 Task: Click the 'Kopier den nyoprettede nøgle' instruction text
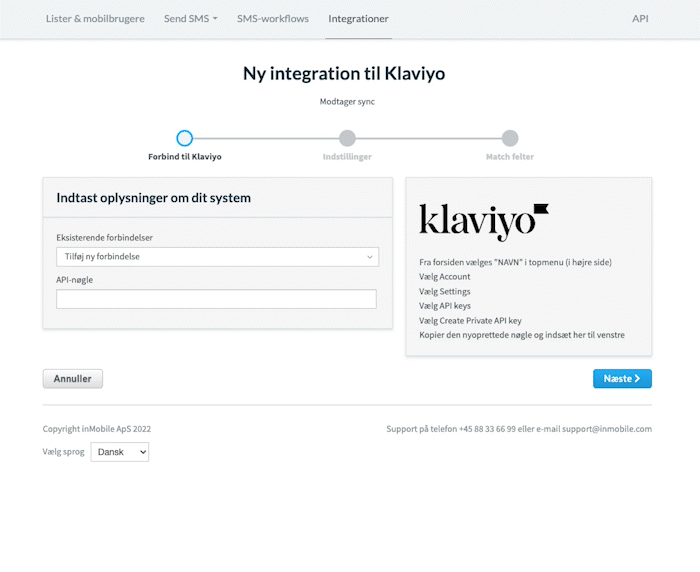click(522, 335)
